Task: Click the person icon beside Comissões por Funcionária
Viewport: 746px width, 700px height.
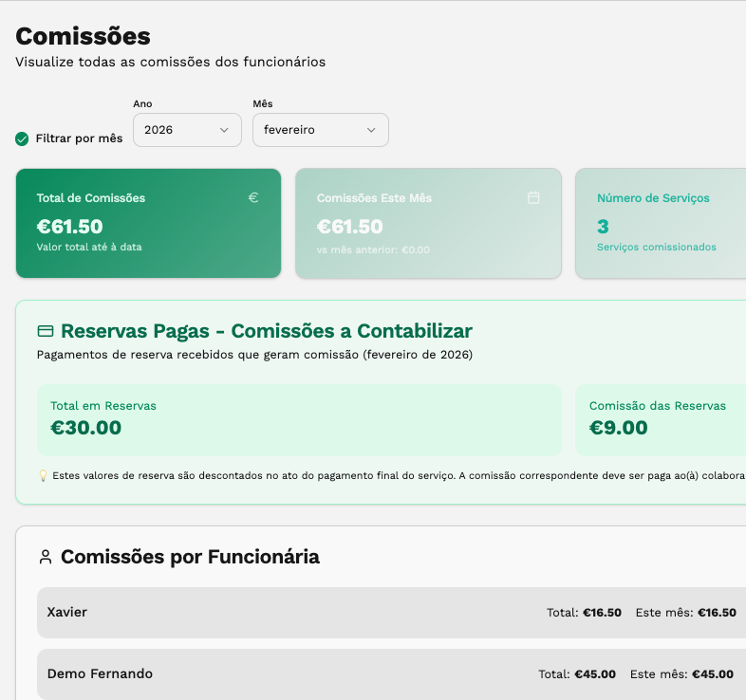Action: [x=46, y=557]
